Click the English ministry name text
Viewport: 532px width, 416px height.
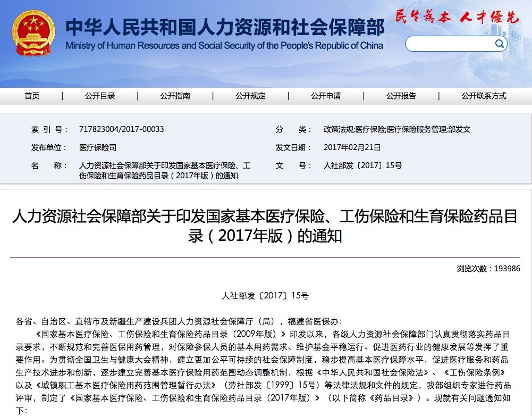224,46
